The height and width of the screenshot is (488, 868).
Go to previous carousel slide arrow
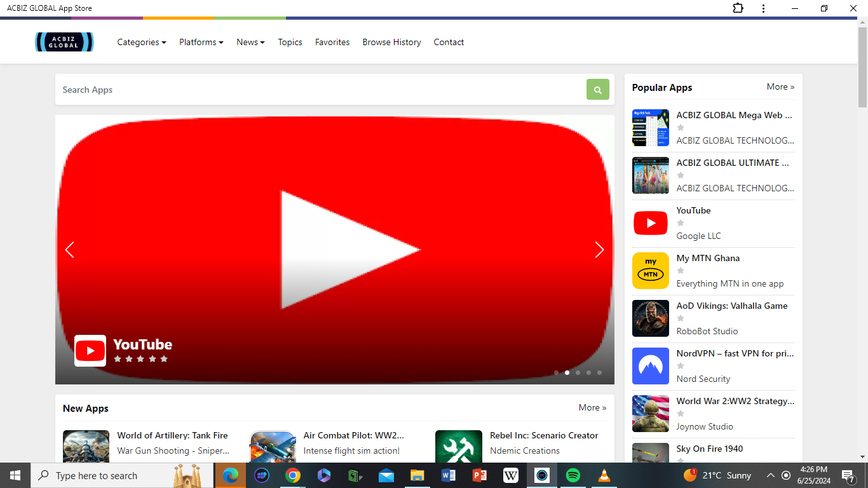pyautogui.click(x=70, y=250)
